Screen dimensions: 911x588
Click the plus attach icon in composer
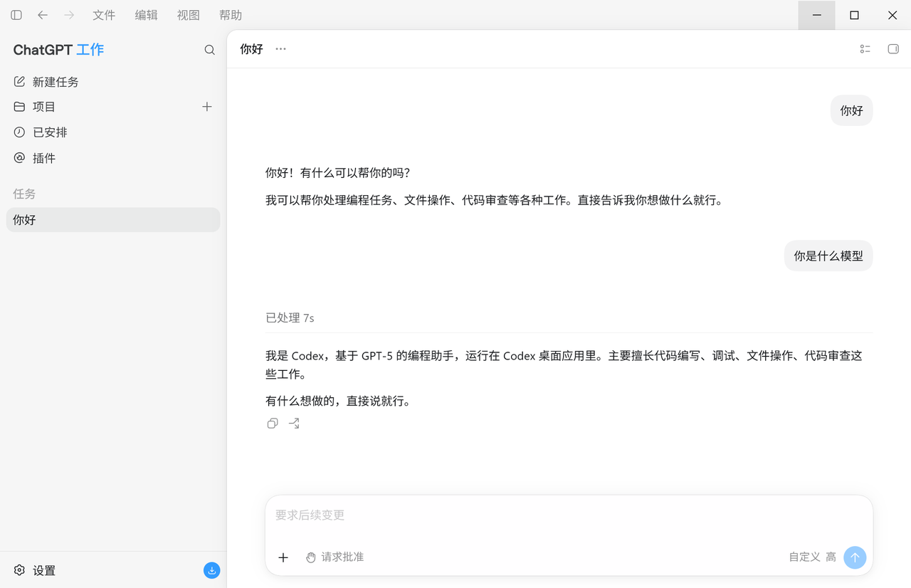(283, 557)
